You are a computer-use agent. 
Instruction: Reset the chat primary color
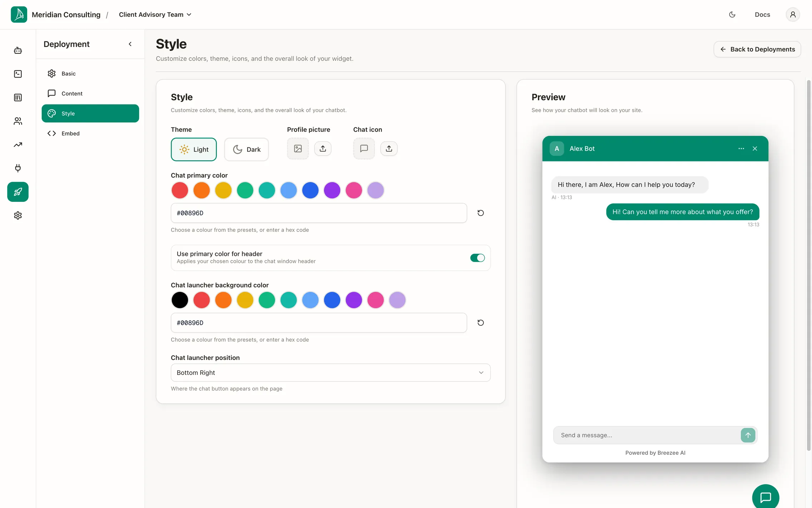point(481,213)
